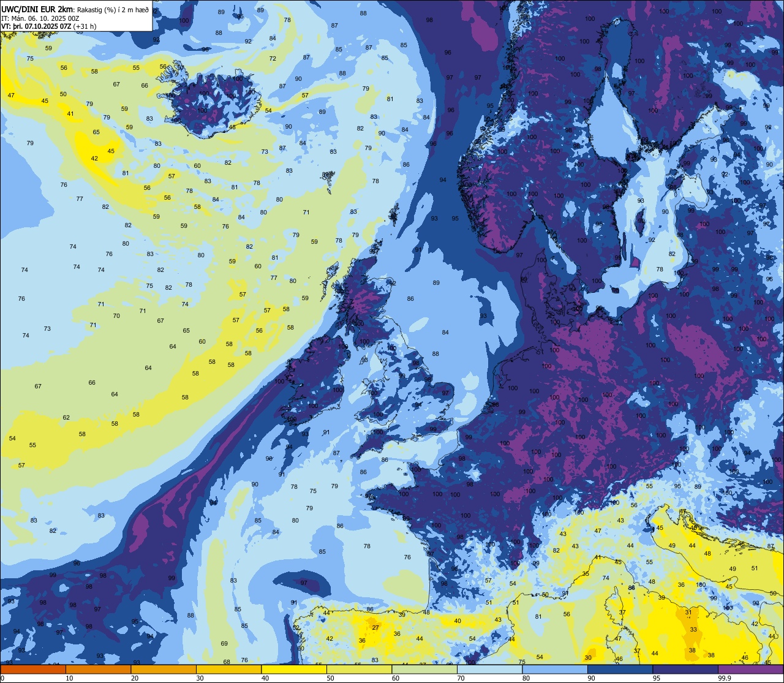
Task: Click the humidity value 69 west of Iberia
Action: (x=224, y=643)
